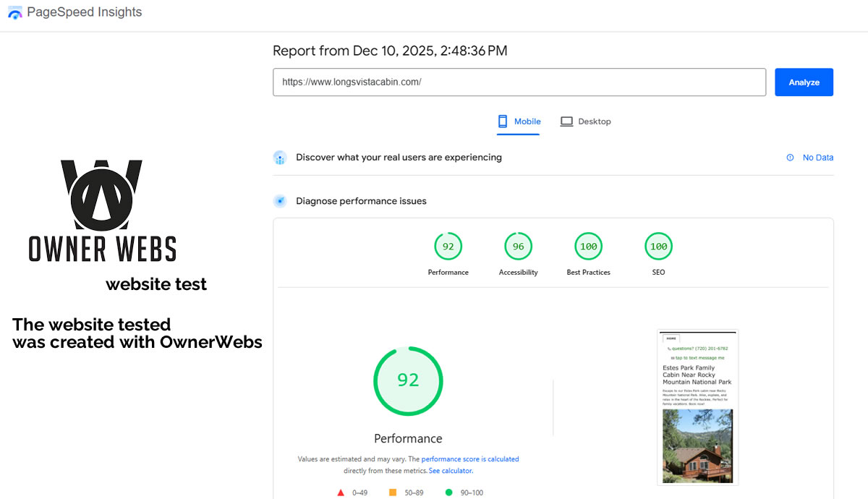
Task: Click the No Data info icon
Action: (x=790, y=158)
